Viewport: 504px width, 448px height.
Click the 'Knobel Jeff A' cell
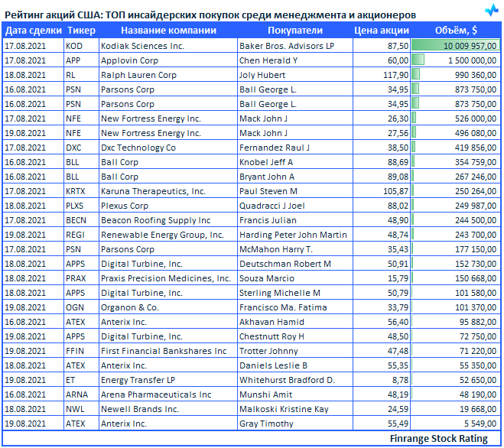pyautogui.click(x=295, y=162)
